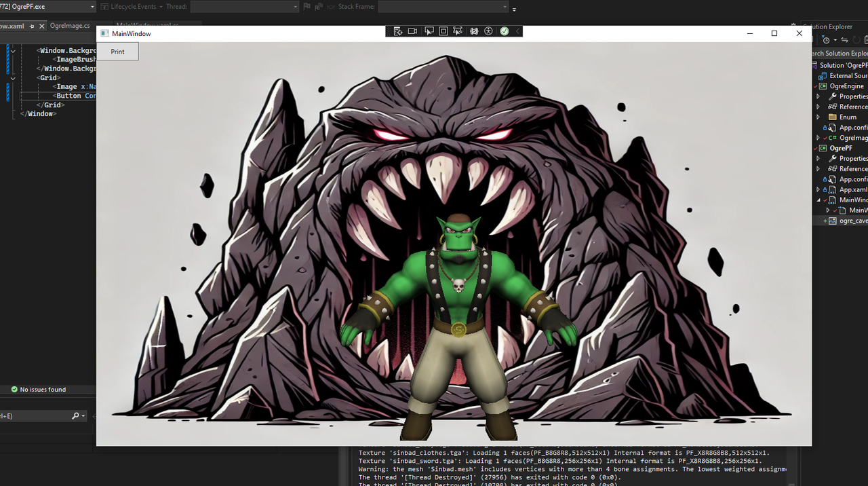Screen dimensions: 868x486
Task: Pin the MainWindow.xaml editor tab
Action: (x=32, y=26)
